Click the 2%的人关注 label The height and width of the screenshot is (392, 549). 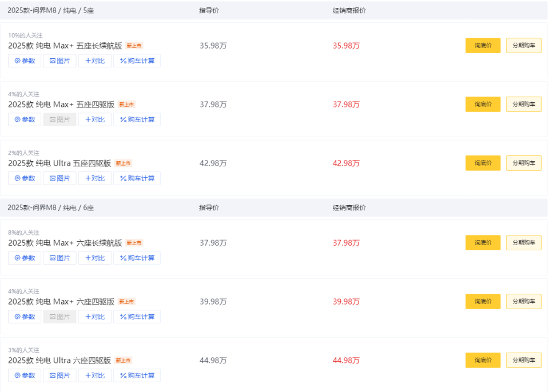point(23,153)
